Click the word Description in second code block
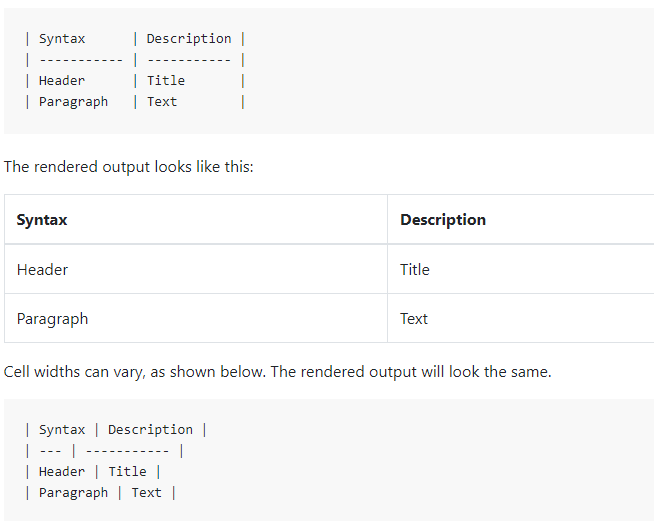The image size is (654, 521). click(150, 430)
